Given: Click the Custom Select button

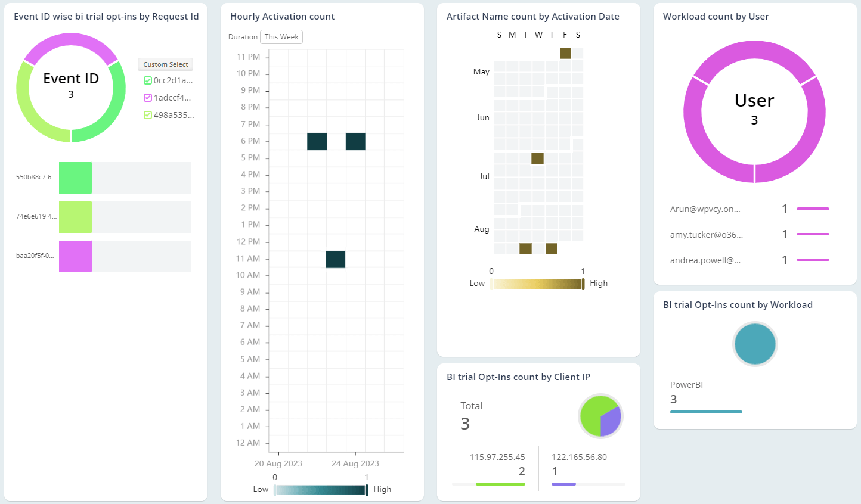Looking at the screenshot, I should click(165, 64).
